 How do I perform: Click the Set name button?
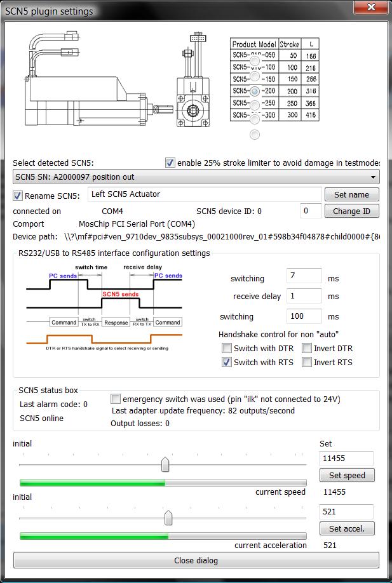point(351,194)
